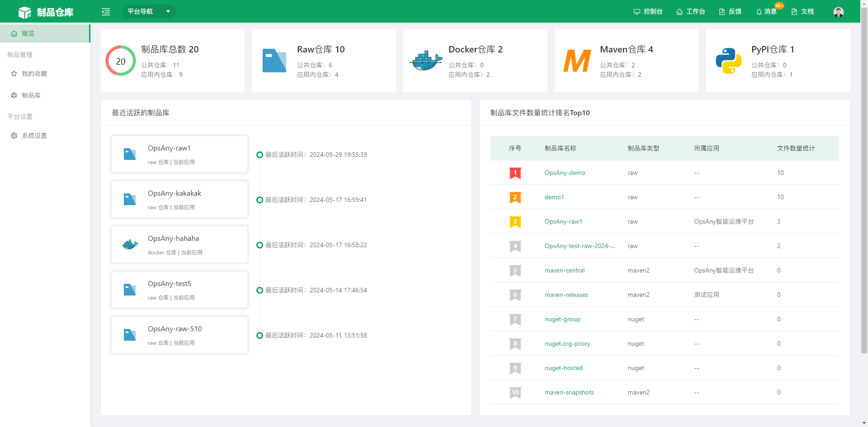Image resolution: width=868 pixels, height=427 pixels.
Task: Click the vertical page scrollbar
Action: click(x=864, y=181)
